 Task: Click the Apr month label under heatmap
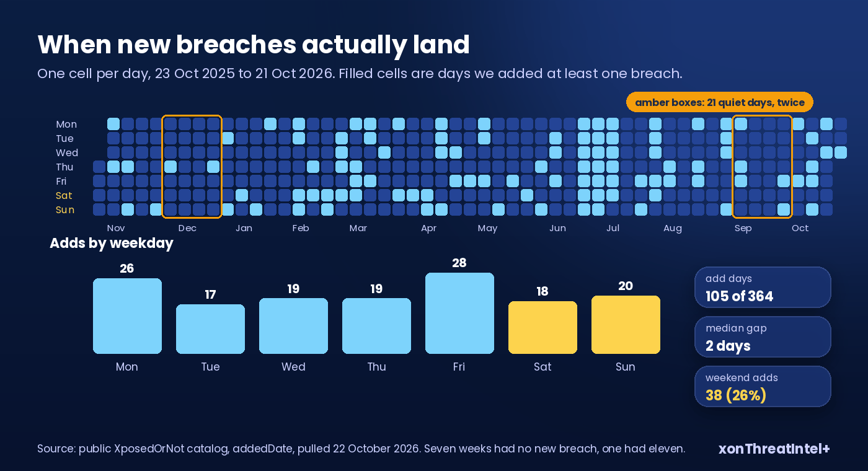pos(428,228)
